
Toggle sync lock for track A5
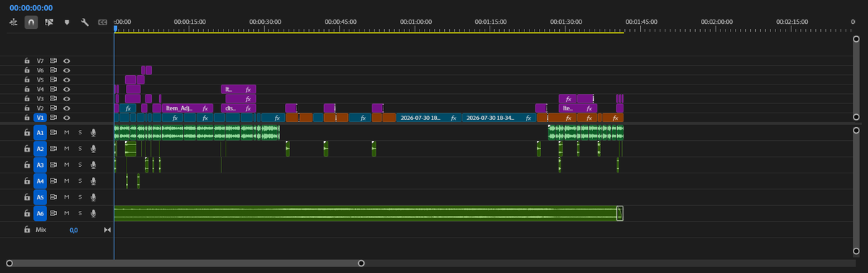(x=54, y=197)
